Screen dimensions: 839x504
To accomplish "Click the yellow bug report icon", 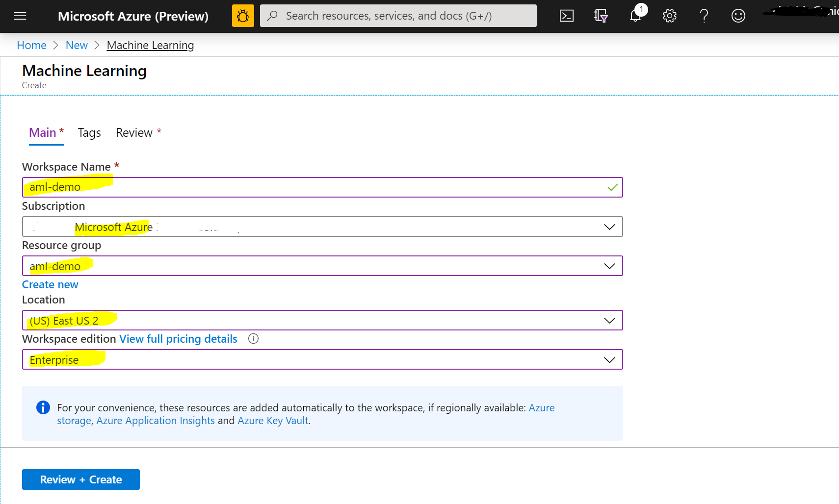I will coord(243,16).
